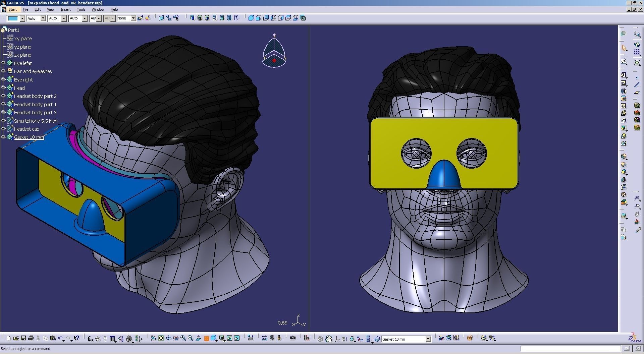
Task: Open the Gasket 10 mm combo box dropdown
Action: tap(428, 339)
